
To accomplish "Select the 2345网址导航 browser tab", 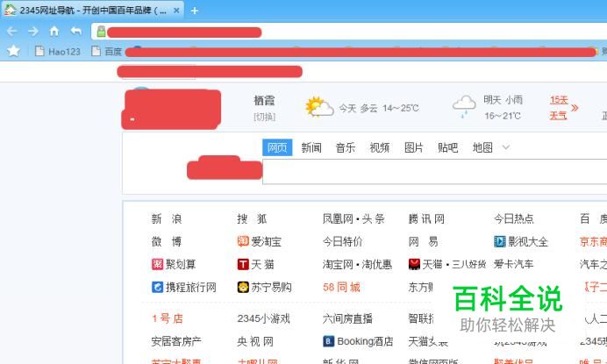I will click(x=92, y=10).
